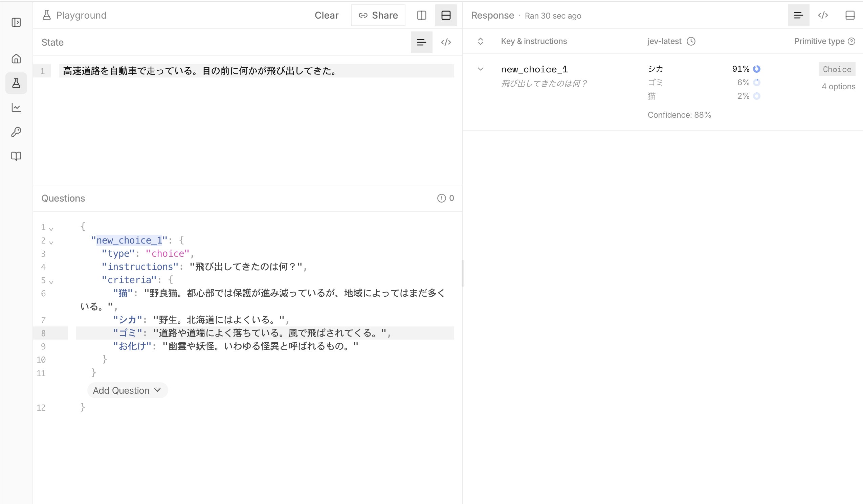This screenshot has height=504, width=863.
Task: Show Response in formatted view
Action: 798,16
